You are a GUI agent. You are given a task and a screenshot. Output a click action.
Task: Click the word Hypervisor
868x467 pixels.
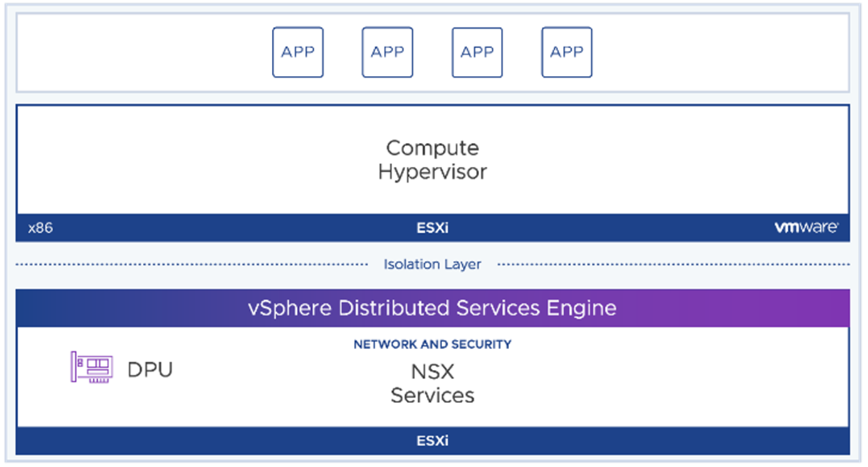432,172
